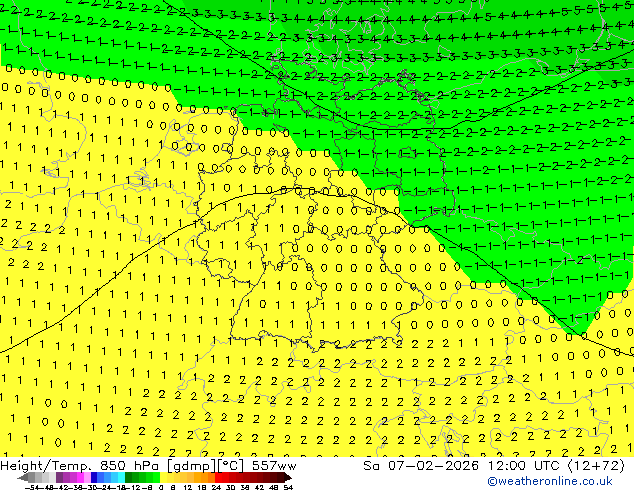Pick the dark green legend swatch
Viewport: 634px width, 490px height.
128,477
